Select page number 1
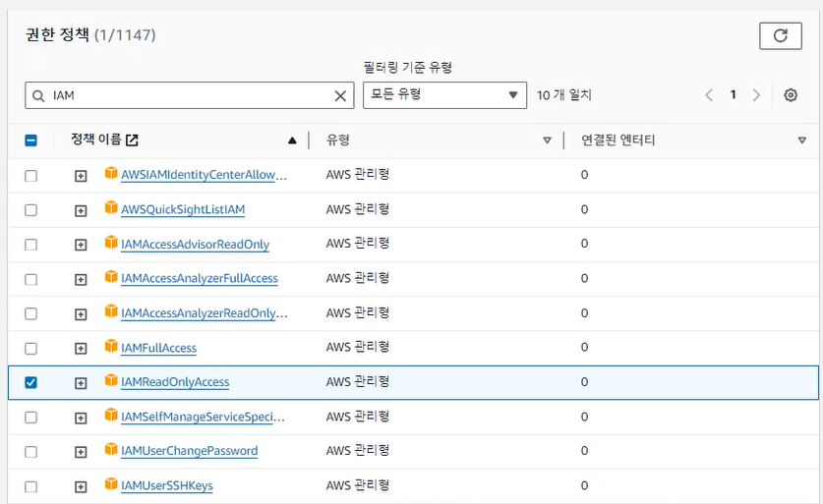The width and height of the screenshot is (823, 504). (x=733, y=95)
